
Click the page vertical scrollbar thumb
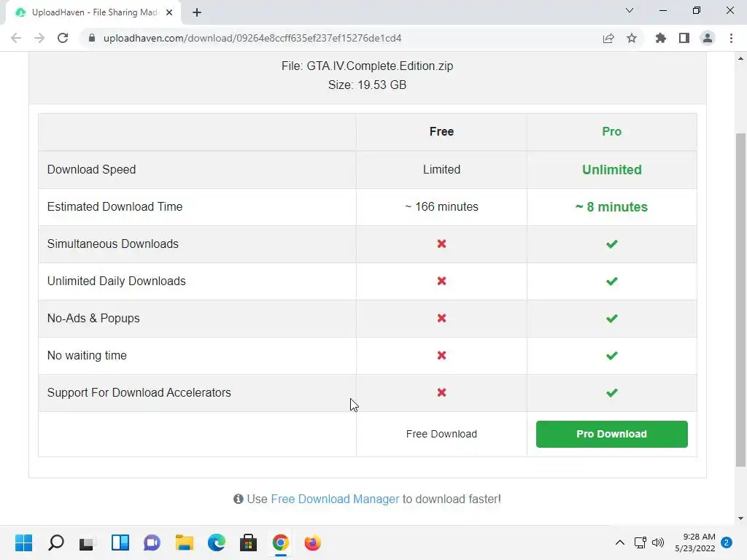(x=740, y=300)
